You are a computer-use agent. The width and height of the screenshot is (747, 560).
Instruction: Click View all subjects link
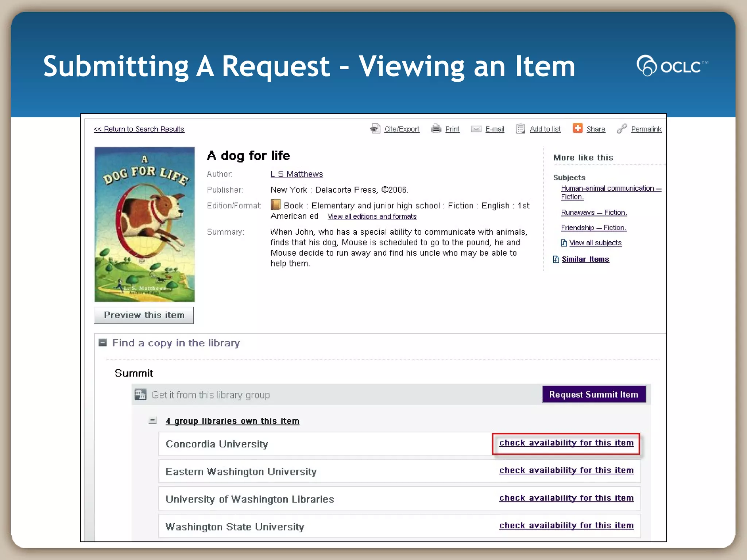click(595, 243)
